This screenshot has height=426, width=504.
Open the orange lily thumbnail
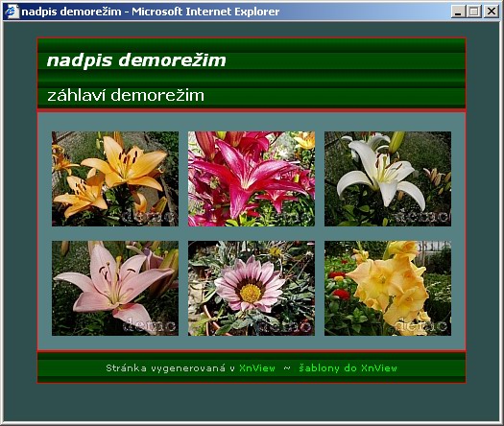click(115, 179)
